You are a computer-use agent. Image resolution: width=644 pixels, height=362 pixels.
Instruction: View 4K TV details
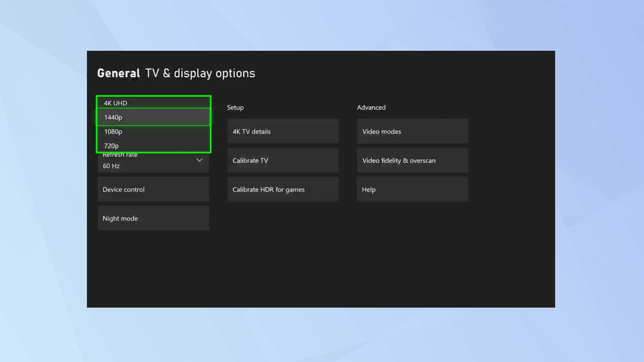282,131
